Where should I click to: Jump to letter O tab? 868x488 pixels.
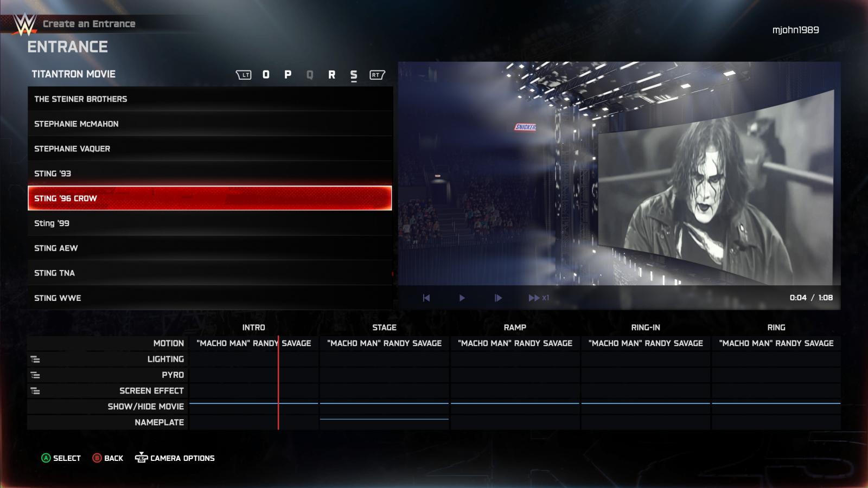[266, 74]
